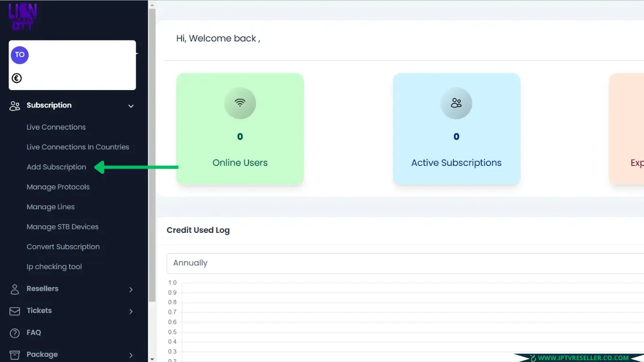Select Manage Lines menu item

pyautogui.click(x=50, y=207)
